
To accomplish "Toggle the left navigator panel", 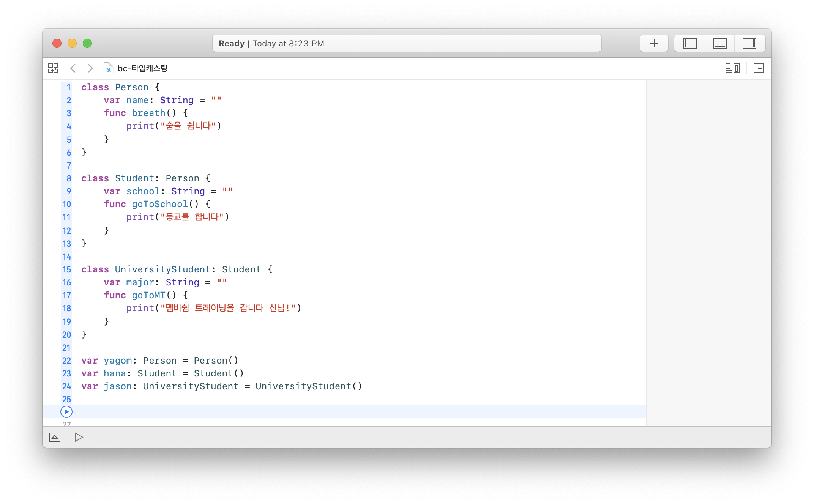I will pyautogui.click(x=690, y=43).
